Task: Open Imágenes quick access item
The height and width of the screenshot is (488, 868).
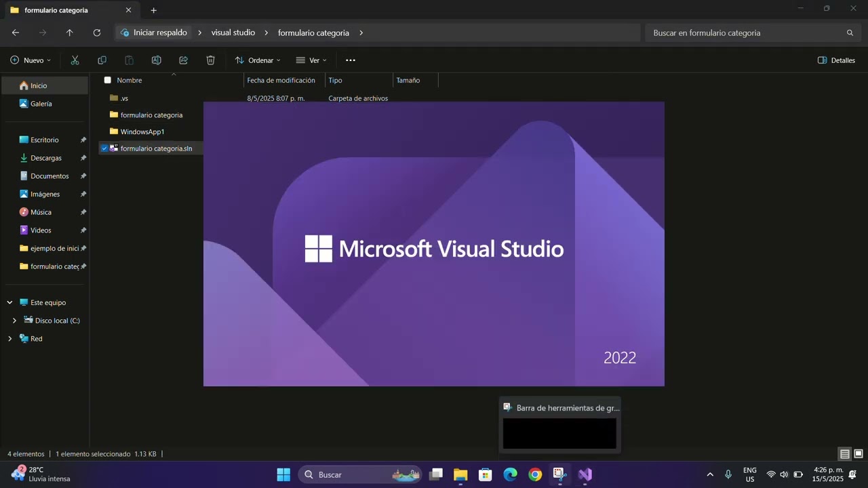Action: [45, 194]
